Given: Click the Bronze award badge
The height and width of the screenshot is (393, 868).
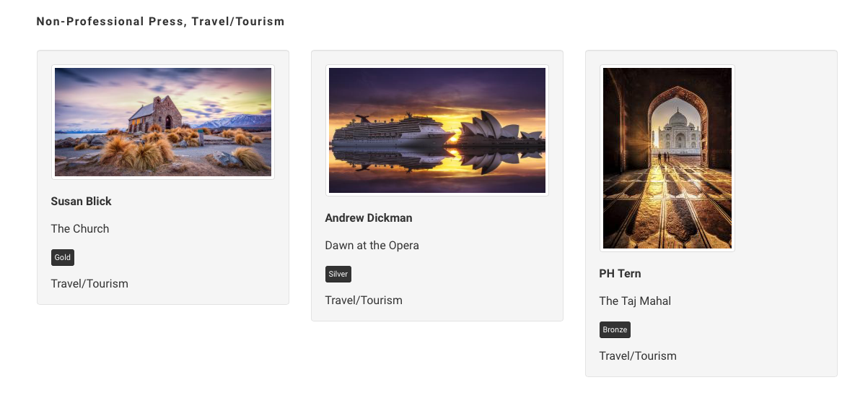Looking at the screenshot, I should pos(615,329).
